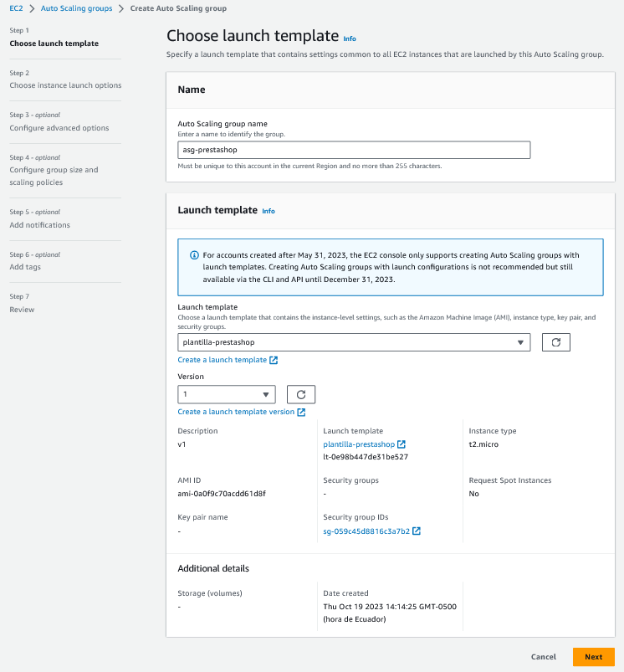Open Step 2 Choose instance launch options
The width and height of the screenshot is (624, 672).
click(x=65, y=85)
